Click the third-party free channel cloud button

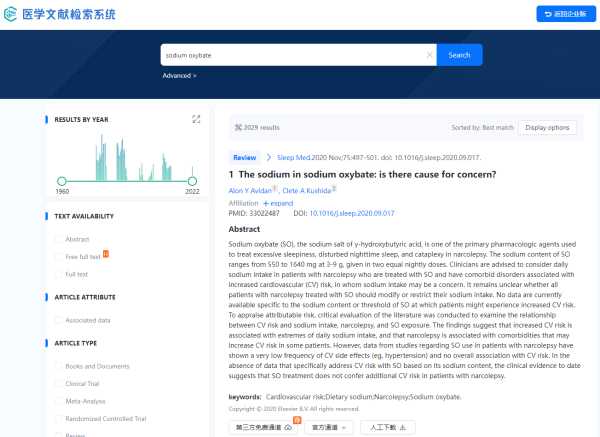tap(263, 427)
